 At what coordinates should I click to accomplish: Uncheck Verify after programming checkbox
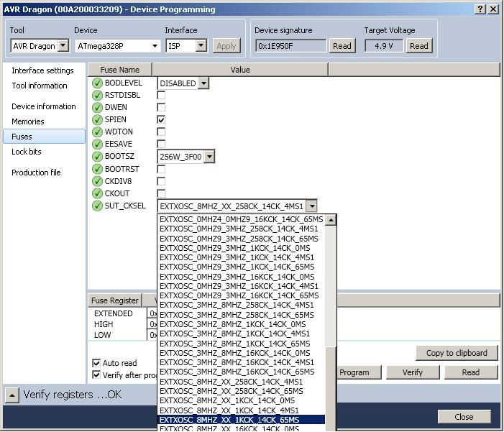tap(96, 374)
